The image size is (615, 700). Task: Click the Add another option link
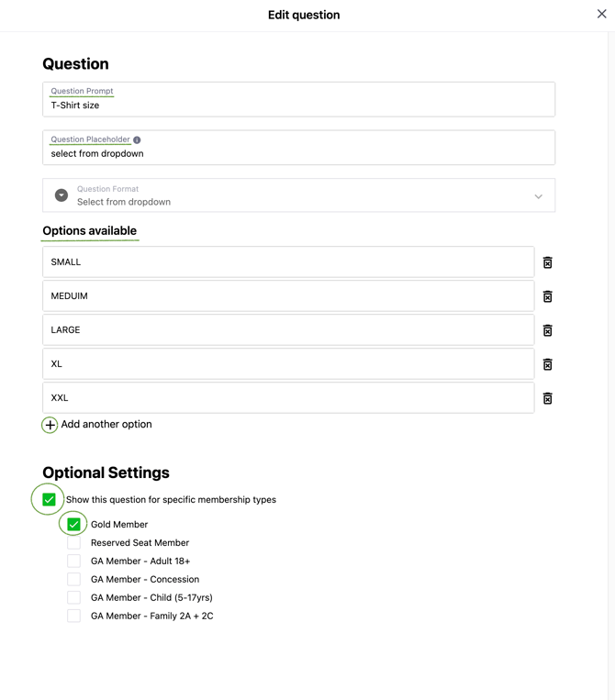click(106, 425)
